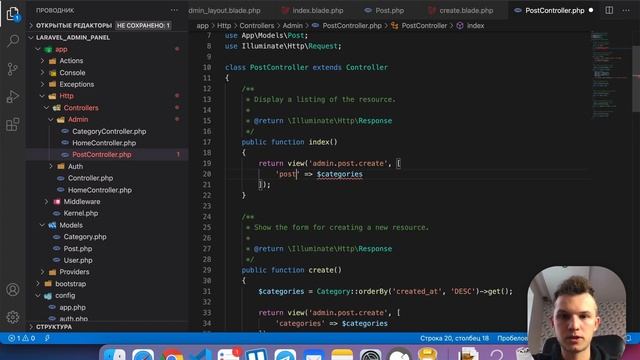Open Explorer panel ellipsis menu
640x360 pixels.
174,10
